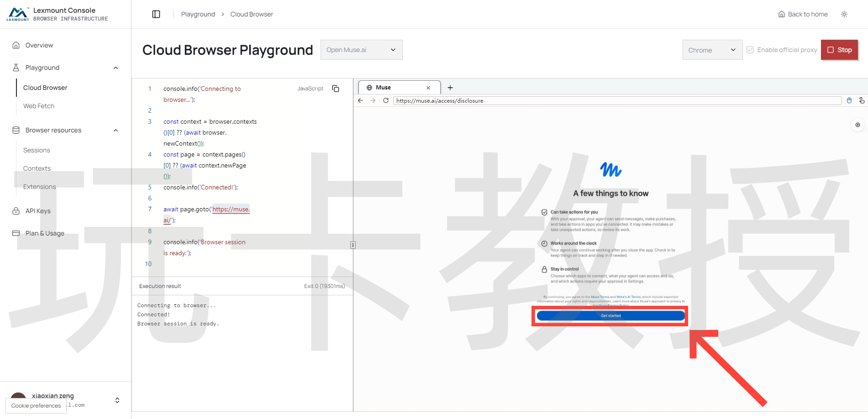Click 'Connected!' output line
868x419 pixels.
click(x=153, y=314)
